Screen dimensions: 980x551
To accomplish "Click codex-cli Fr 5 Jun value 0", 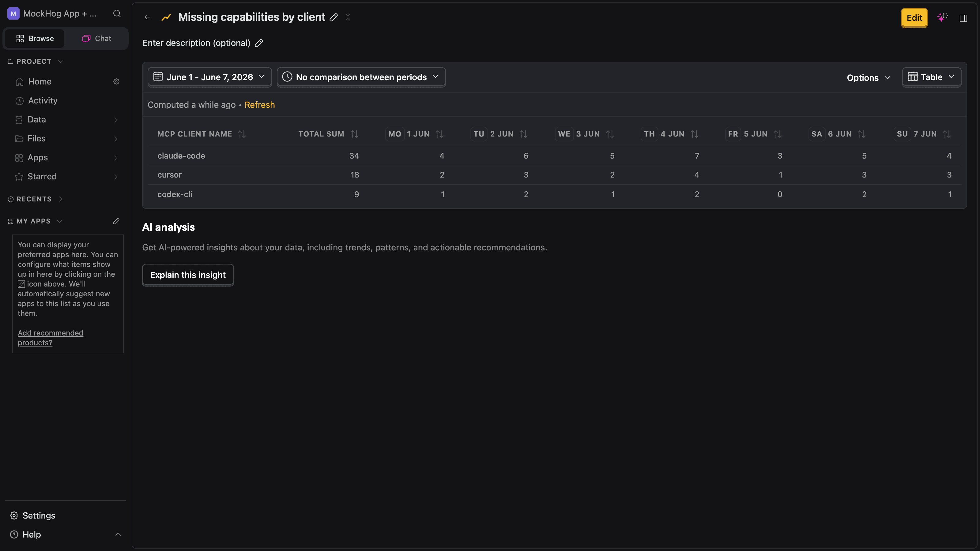I will point(780,194).
